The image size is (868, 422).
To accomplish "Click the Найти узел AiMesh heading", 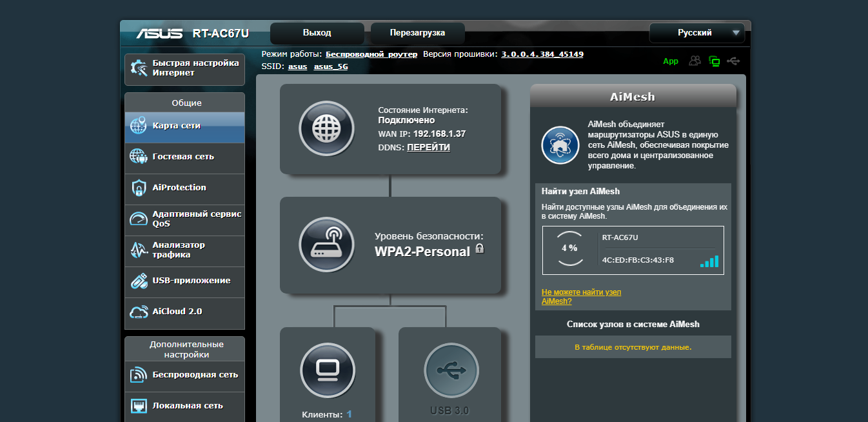I will click(580, 192).
